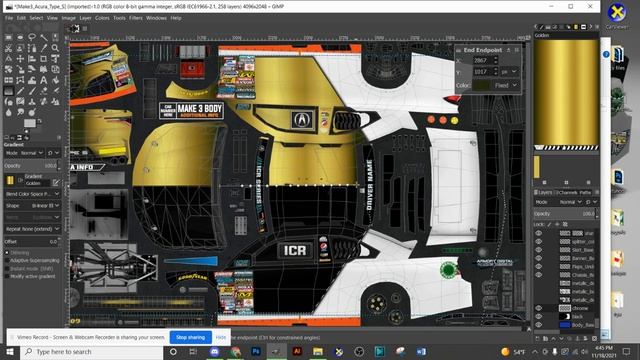The width and height of the screenshot is (640, 360).
Task: Open Blend Color Space dropdown
Action: pyautogui.click(x=32, y=194)
